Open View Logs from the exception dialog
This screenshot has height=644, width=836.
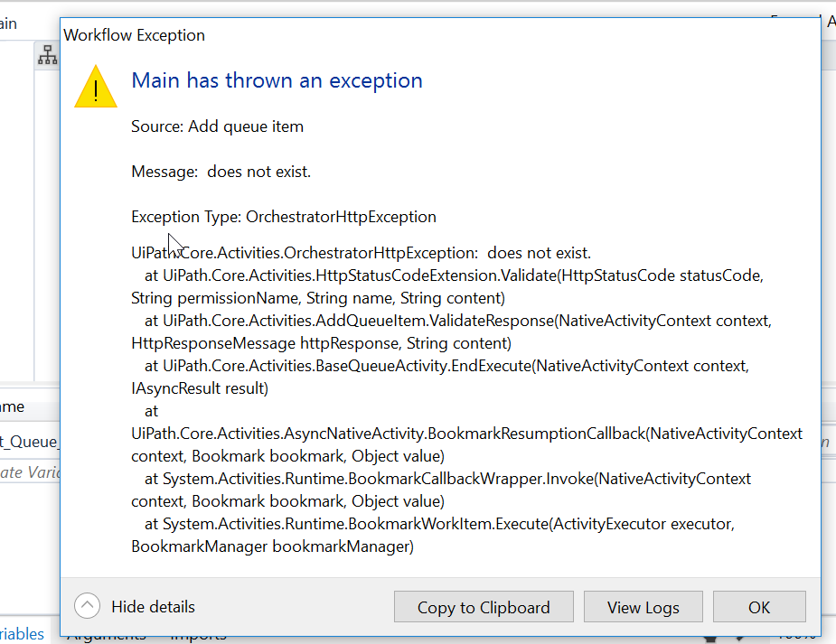pyautogui.click(x=643, y=607)
